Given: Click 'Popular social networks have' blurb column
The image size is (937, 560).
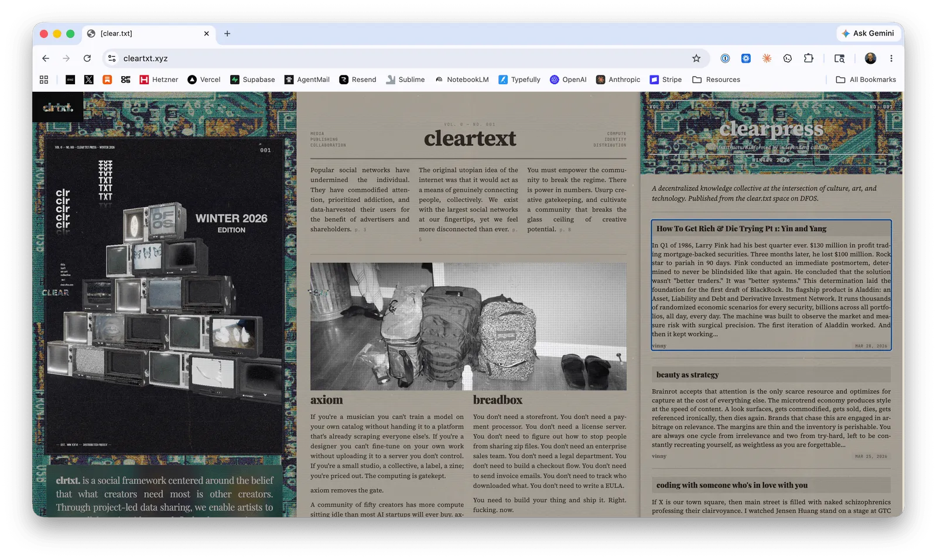Looking at the screenshot, I should tap(360, 200).
